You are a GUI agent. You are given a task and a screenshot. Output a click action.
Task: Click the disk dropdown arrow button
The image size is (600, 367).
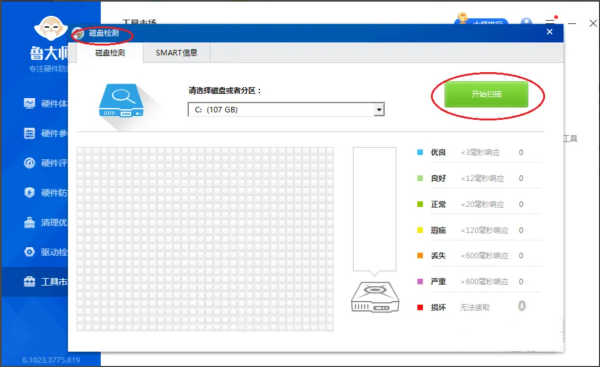tap(379, 110)
